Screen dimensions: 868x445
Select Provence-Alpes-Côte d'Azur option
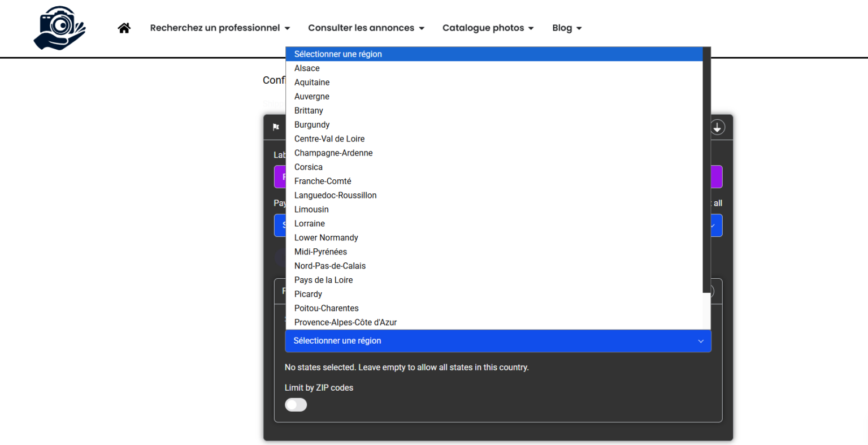point(345,322)
